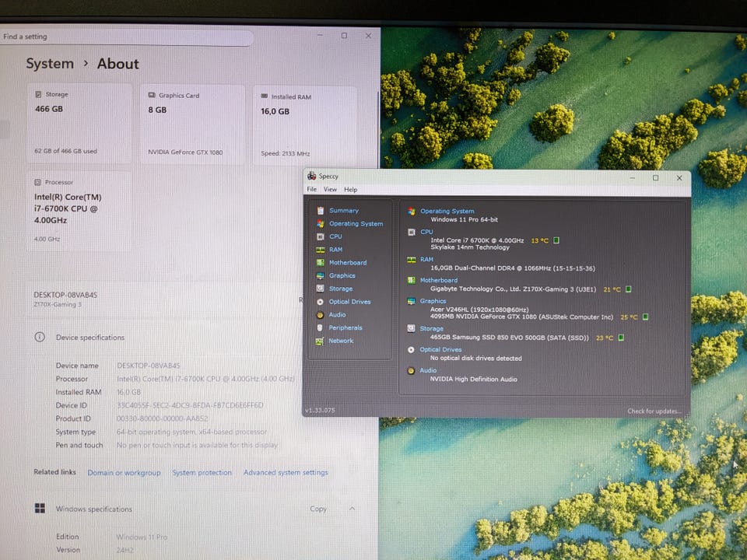Click Optical Drives heading in summary pane
This screenshot has height=560, width=747.
[x=440, y=349]
